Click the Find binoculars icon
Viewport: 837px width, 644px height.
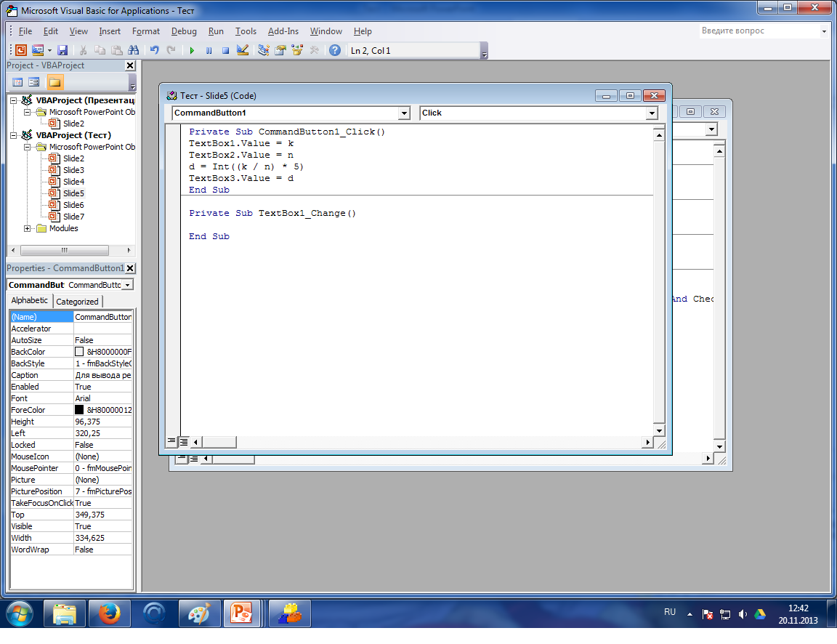(134, 50)
